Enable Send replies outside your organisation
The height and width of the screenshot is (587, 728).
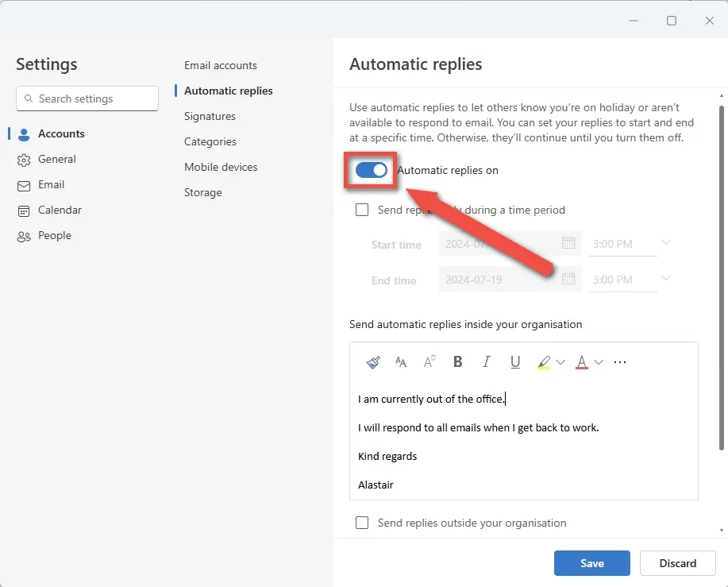point(362,523)
